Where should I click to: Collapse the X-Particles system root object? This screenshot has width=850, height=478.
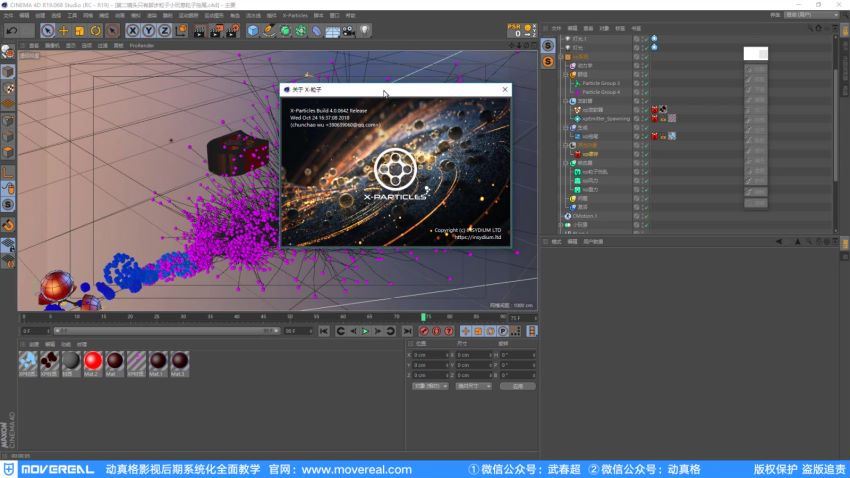pos(561,57)
